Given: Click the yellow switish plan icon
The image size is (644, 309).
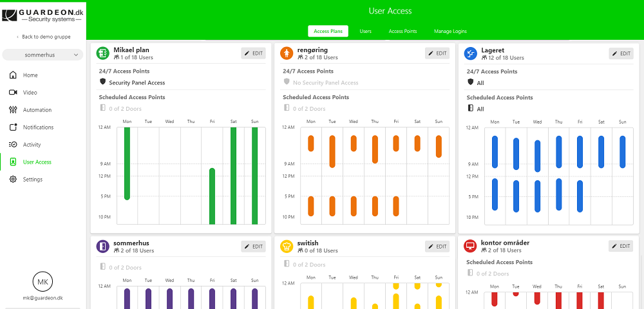Looking at the screenshot, I should coord(287,246).
